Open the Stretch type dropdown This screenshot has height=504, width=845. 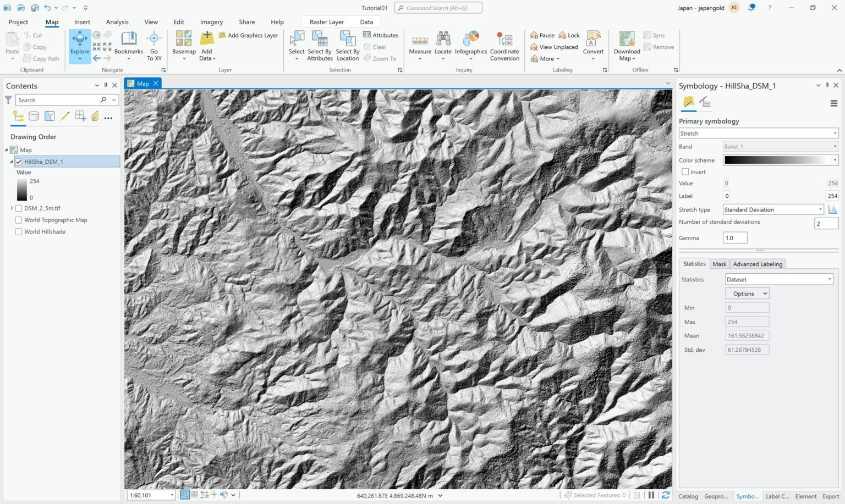[820, 209]
